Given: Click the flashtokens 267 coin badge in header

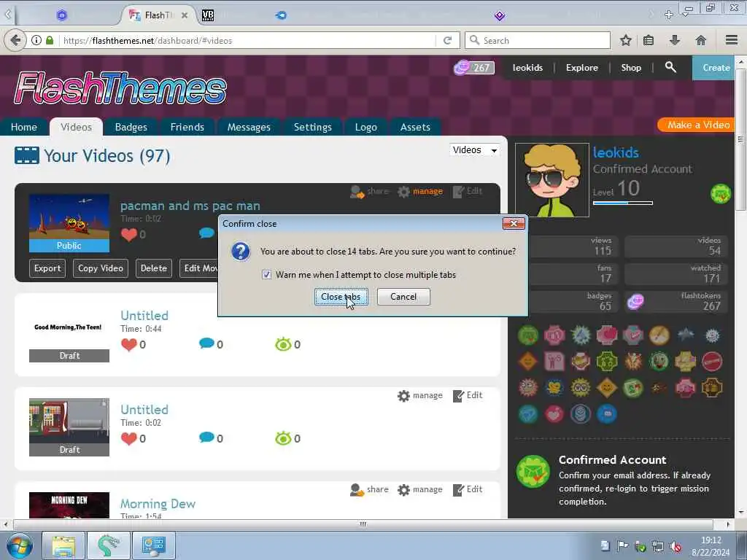Looking at the screenshot, I should 473,68.
